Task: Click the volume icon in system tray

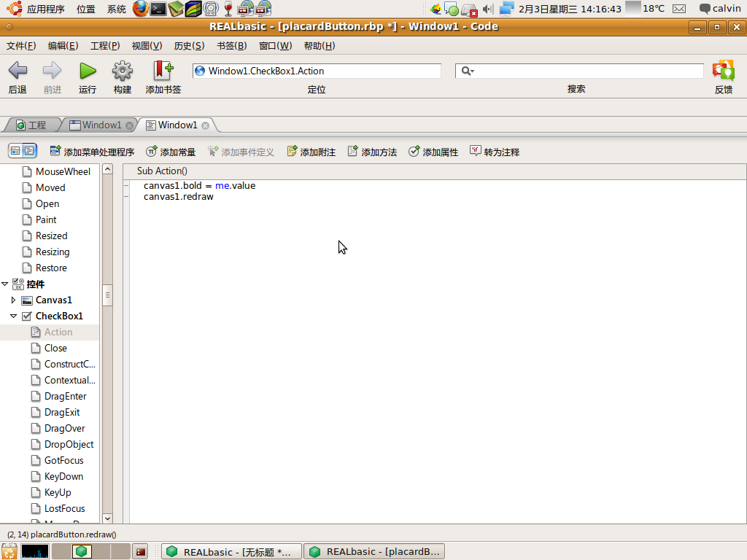Action: (x=487, y=9)
